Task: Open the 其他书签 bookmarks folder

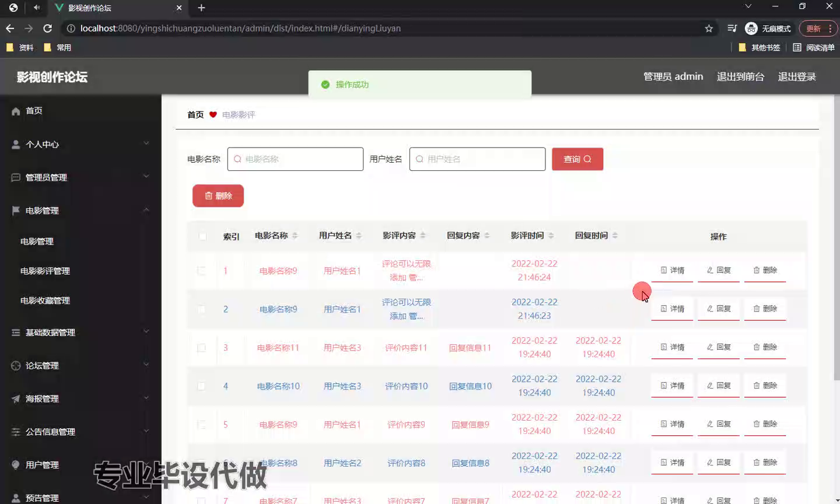Action: 759,47
